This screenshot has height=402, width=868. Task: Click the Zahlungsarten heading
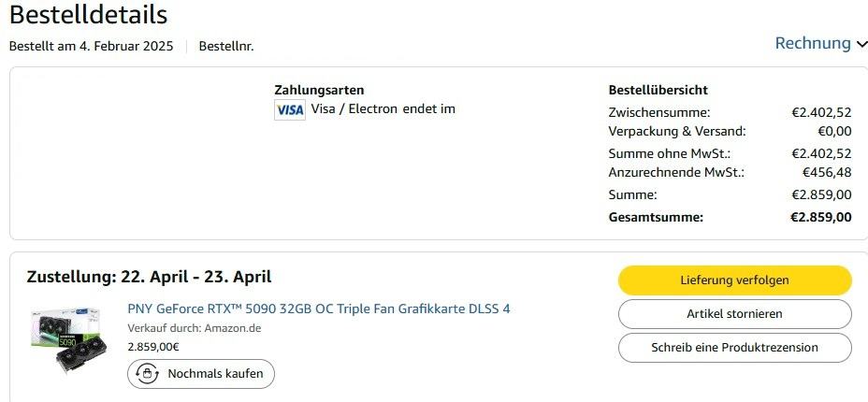[x=319, y=90]
